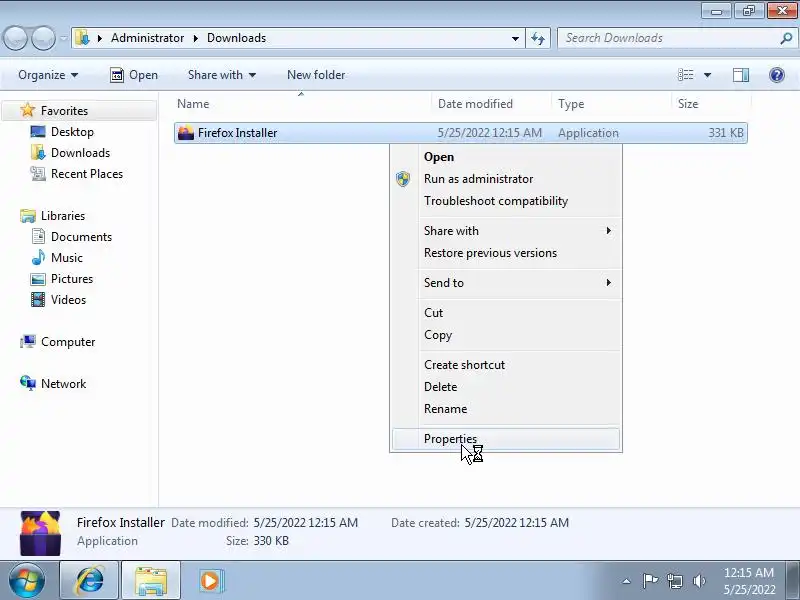Click the large Firefox Installer icon in details pane
Viewport: 800px width, 600px height.
[x=40, y=533]
